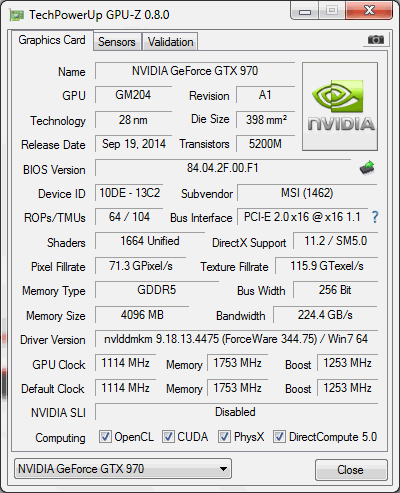This screenshot has height=493, width=400.
Task: Close the window with the red X
Action: click(369, 11)
